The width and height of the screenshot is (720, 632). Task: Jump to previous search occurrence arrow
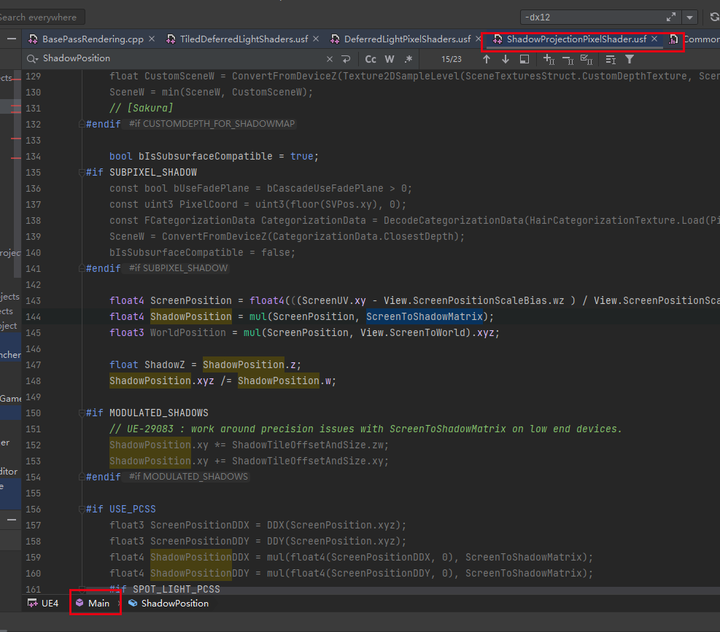(x=487, y=60)
